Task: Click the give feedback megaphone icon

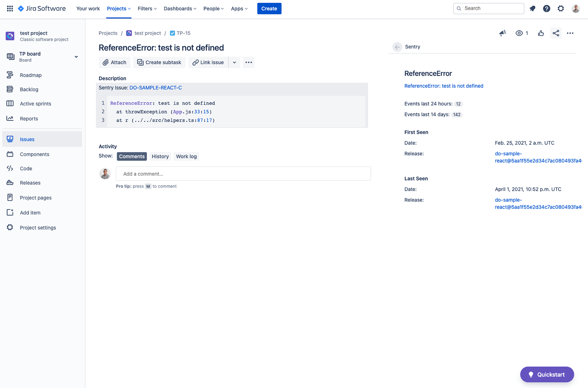Action: pyautogui.click(x=502, y=33)
